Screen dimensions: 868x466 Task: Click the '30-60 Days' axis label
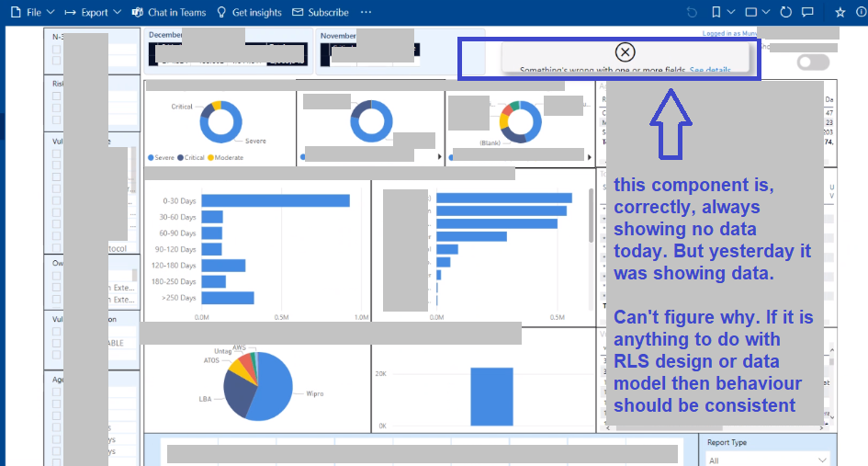177,217
